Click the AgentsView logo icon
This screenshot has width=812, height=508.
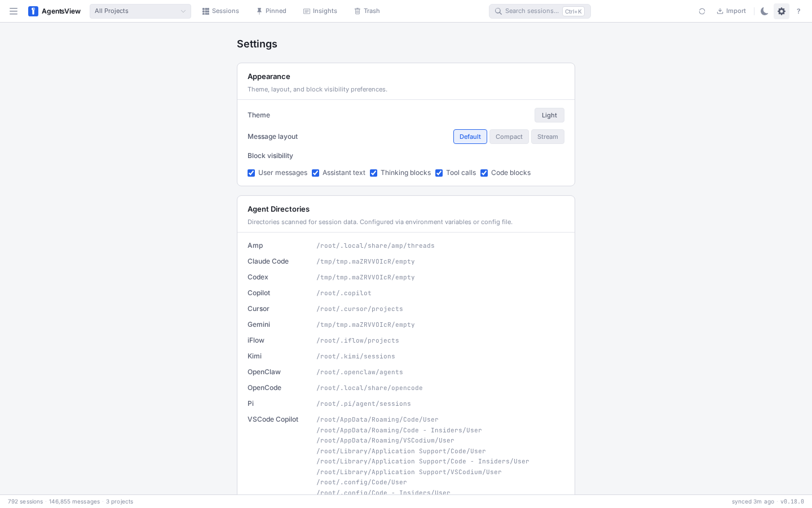point(34,11)
